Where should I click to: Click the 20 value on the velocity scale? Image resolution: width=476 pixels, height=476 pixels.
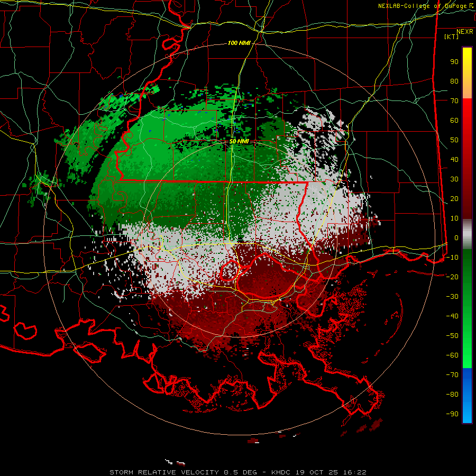[x=454, y=199]
